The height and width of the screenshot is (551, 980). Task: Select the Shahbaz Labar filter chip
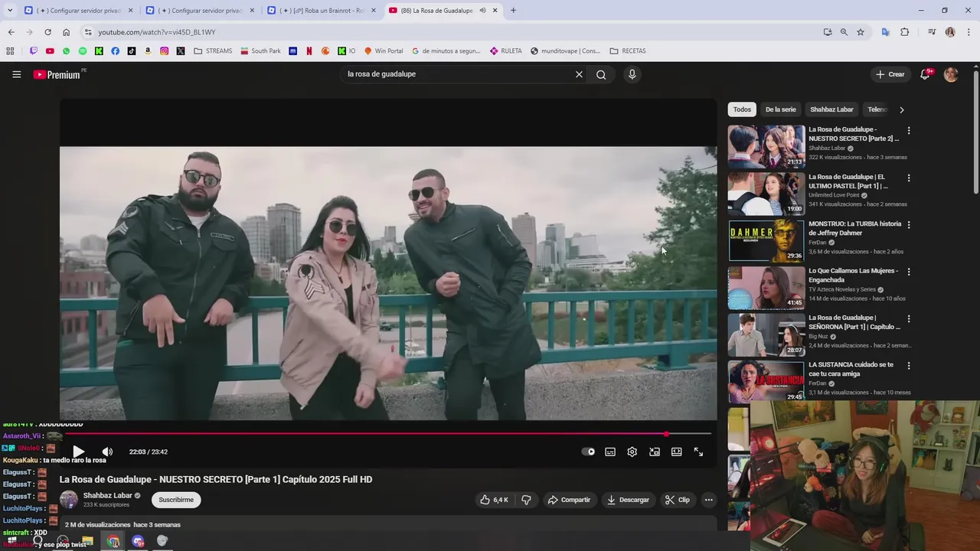pos(831,109)
